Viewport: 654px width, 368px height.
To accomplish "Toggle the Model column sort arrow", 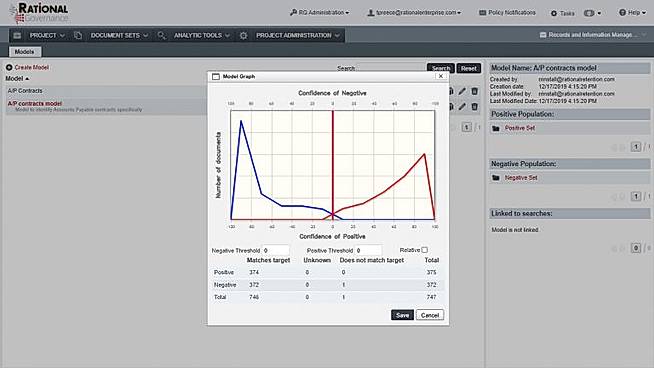I will click(27, 79).
